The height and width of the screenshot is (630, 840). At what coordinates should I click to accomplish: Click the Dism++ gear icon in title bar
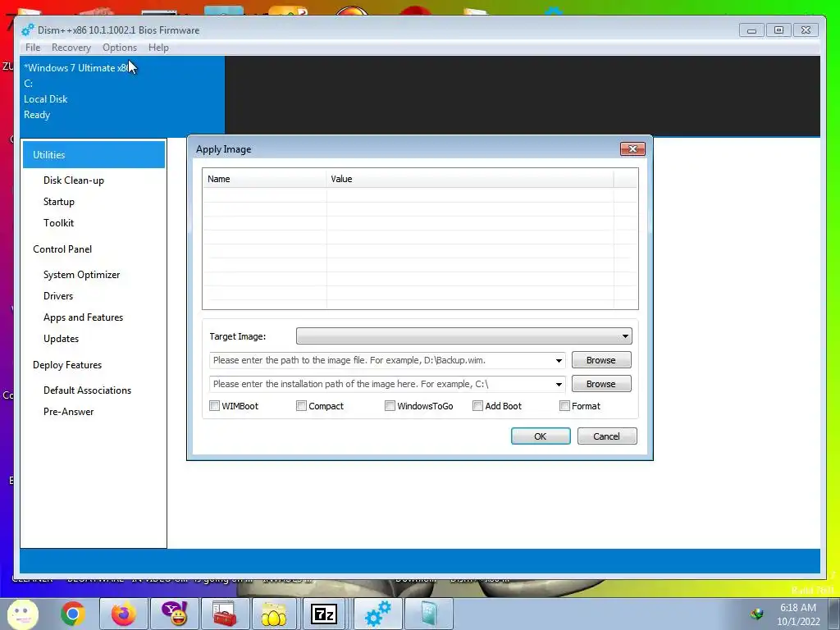coord(27,30)
